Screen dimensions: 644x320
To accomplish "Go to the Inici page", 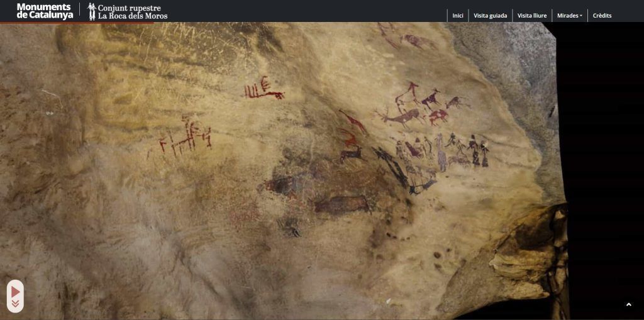I will coord(457,16).
